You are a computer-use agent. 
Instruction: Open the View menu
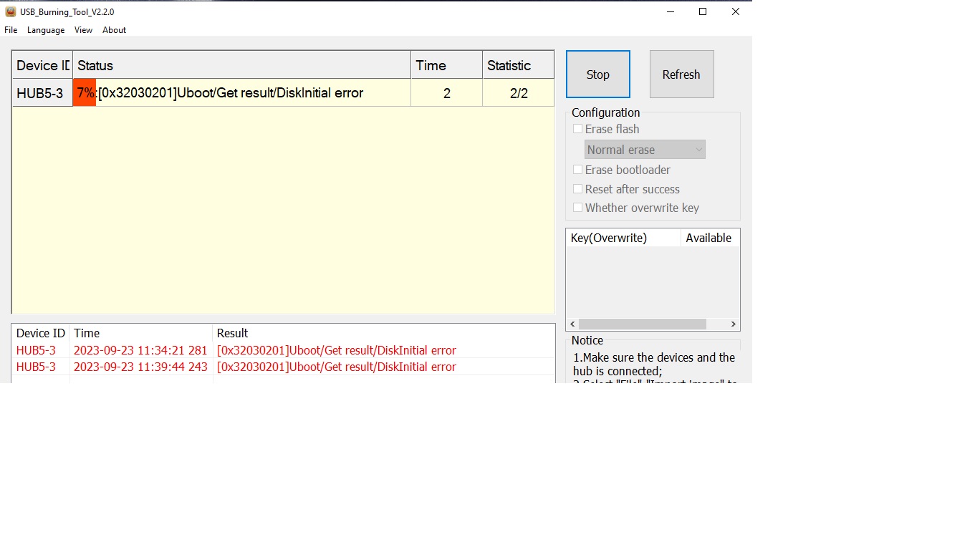pyautogui.click(x=83, y=30)
